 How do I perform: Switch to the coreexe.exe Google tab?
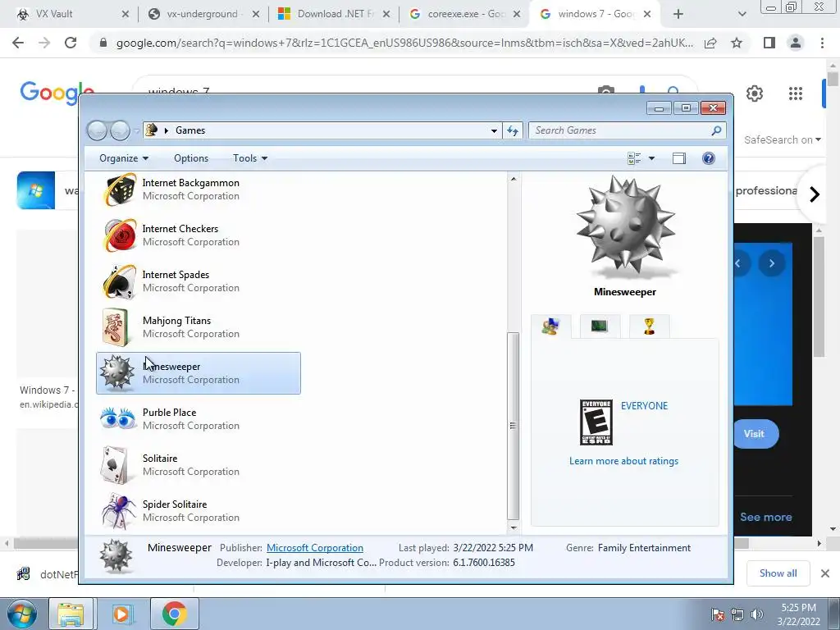(x=465, y=14)
